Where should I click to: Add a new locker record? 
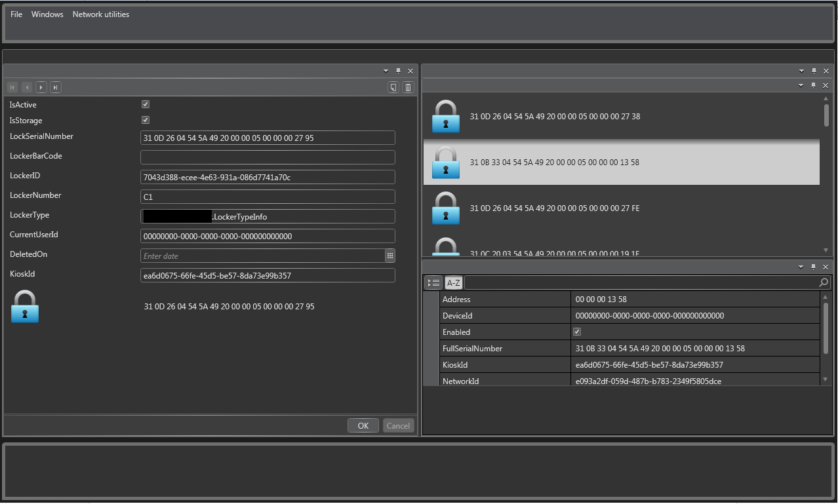(x=393, y=87)
